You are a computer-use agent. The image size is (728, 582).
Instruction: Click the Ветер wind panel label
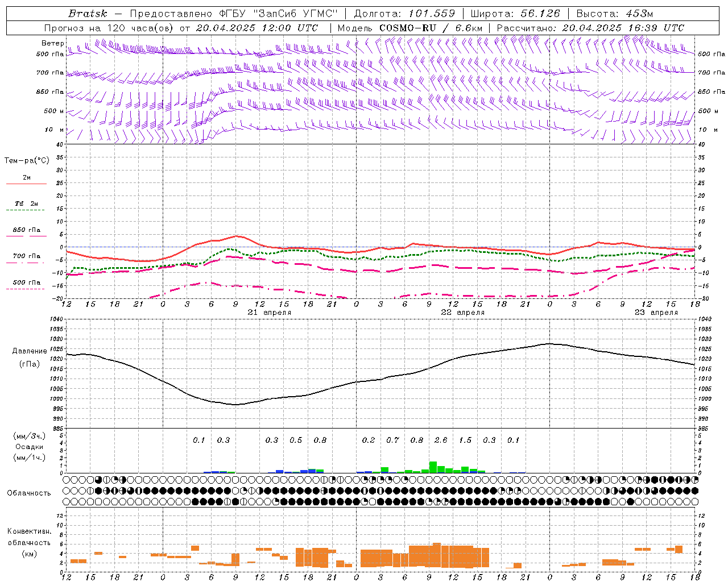[x=52, y=43]
